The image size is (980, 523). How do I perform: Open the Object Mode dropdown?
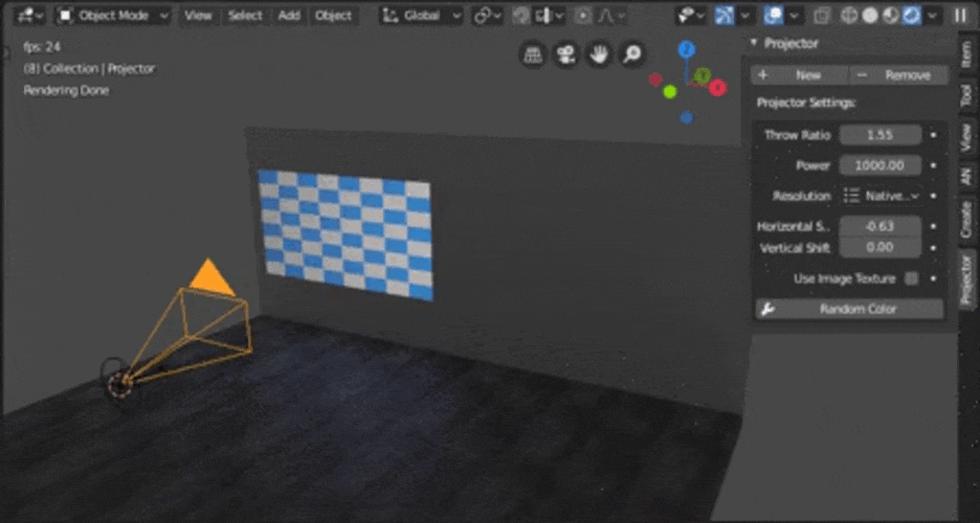(113, 15)
